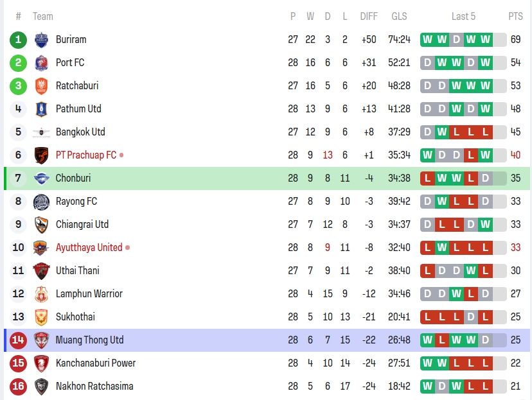Image resolution: width=532 pixels, height=400 pixels.
Task: Open the Ayutthaya United team link
Action: point(89,247)
